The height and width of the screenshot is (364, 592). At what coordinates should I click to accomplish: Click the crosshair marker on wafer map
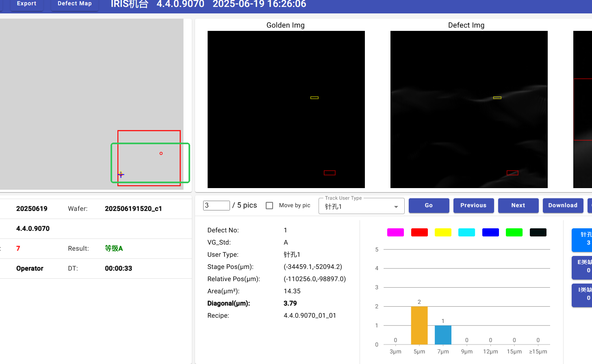[x=121, y=174]
